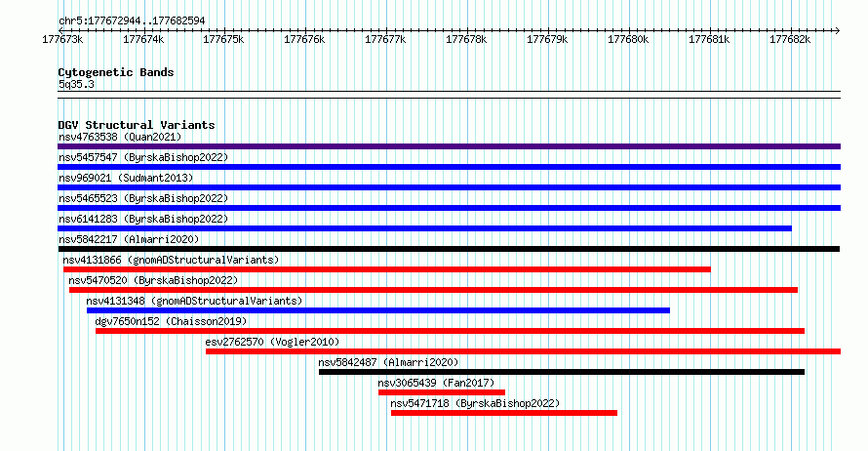The height and width of the screenshot is (451, 868).
Task: Click the nsv5842487 (Almarri2020) label
Action: [388, 362]
